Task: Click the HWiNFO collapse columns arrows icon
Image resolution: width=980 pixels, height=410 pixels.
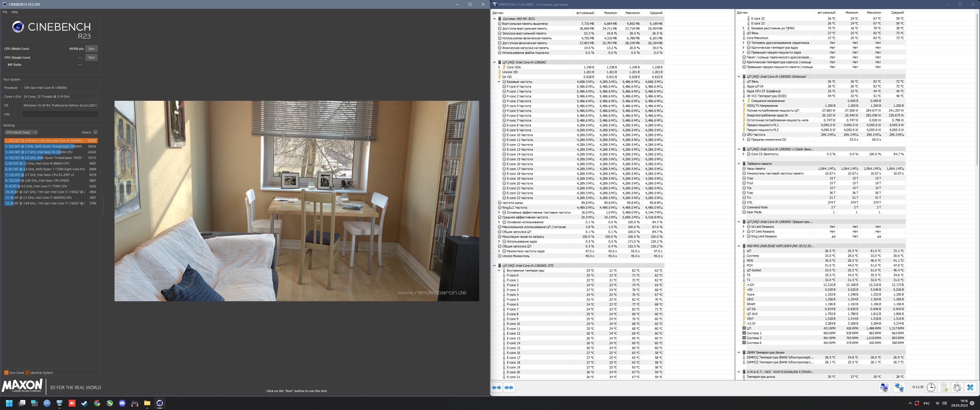Action: pyautogui.click(x=509, y=387)
